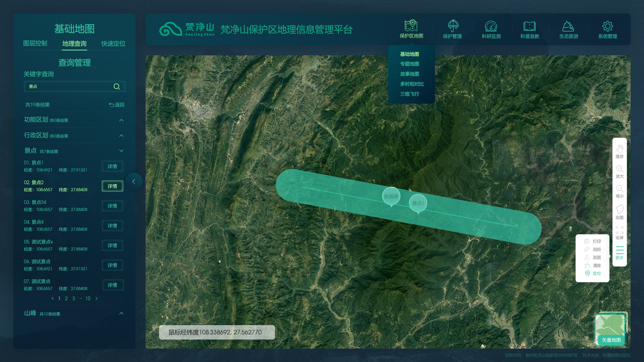Viewport: 644px width, 362px height.
Task: Click the 漫游 pan hand tool
Action: tap(620, 149)
